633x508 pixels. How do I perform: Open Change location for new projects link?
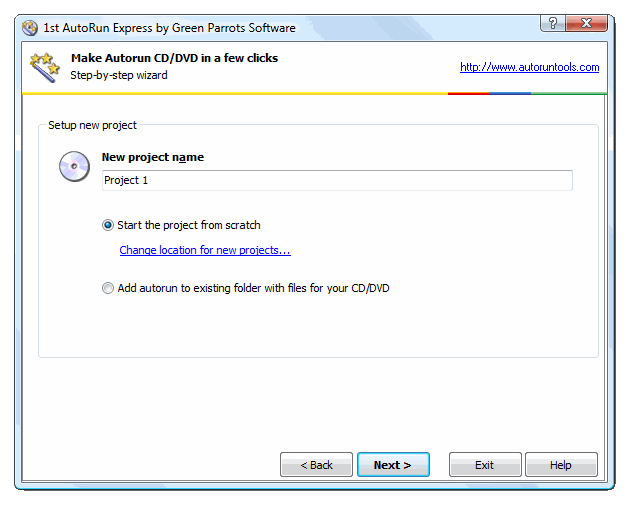click(x=205, y=250)
